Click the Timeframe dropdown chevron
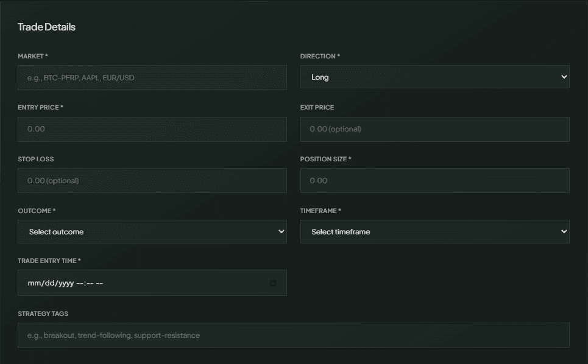588x364 pixels. point(564,232)
